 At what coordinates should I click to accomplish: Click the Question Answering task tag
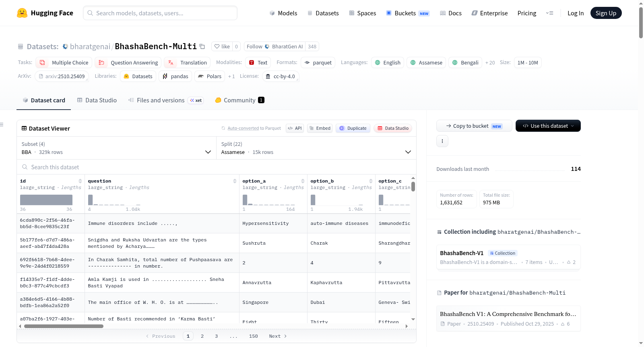pos(128,62)
